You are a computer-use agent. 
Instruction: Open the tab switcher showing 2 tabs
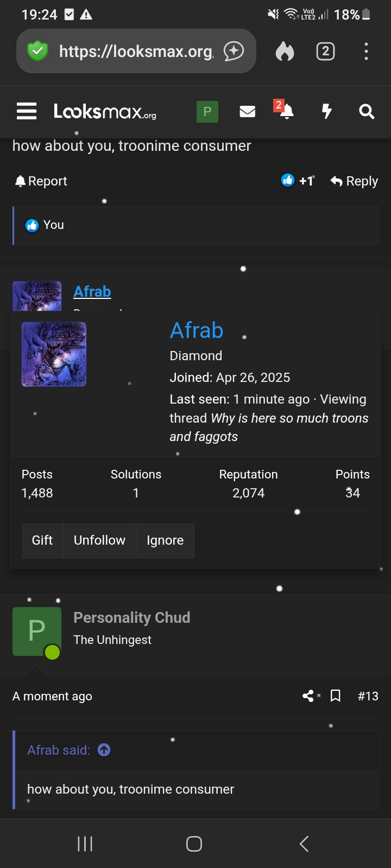(325, 51)
